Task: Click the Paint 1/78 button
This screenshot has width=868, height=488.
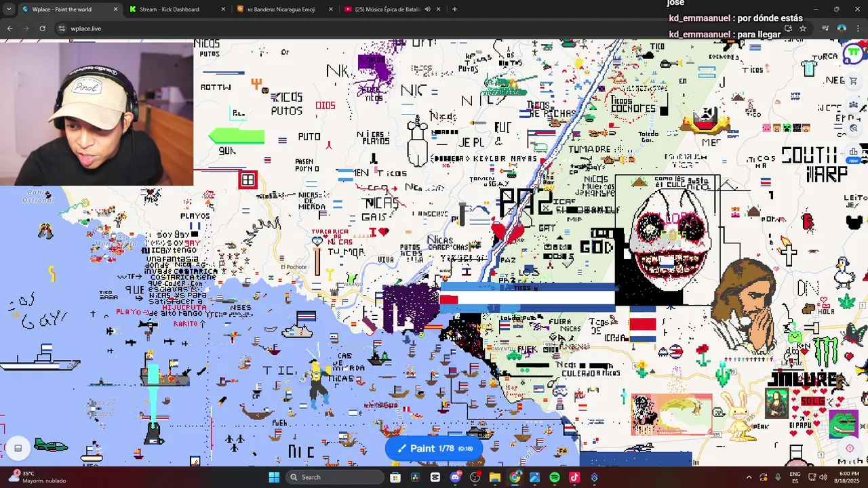Action: point(434,448)
